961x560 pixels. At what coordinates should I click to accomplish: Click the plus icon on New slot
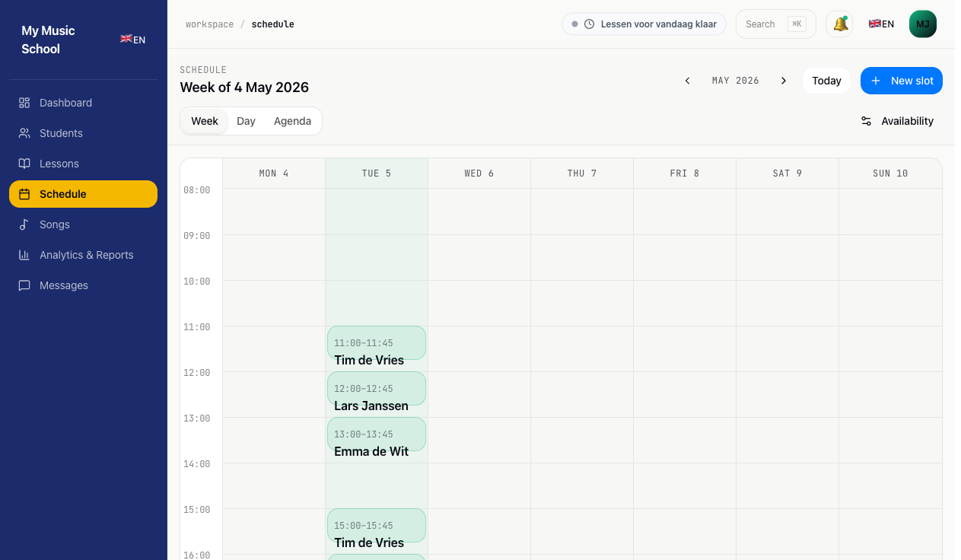pyautogui.click(x=876, y=81)
